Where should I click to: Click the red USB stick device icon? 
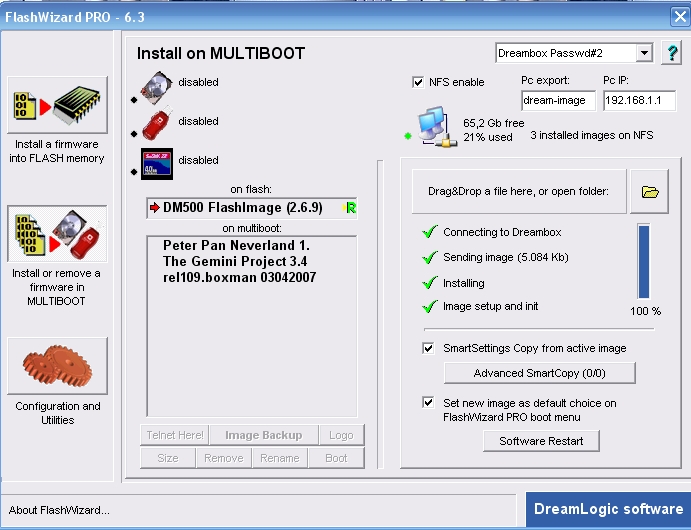click(157, 124)
